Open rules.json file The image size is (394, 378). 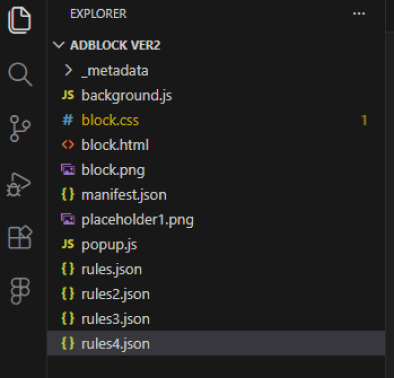point(216,269)
